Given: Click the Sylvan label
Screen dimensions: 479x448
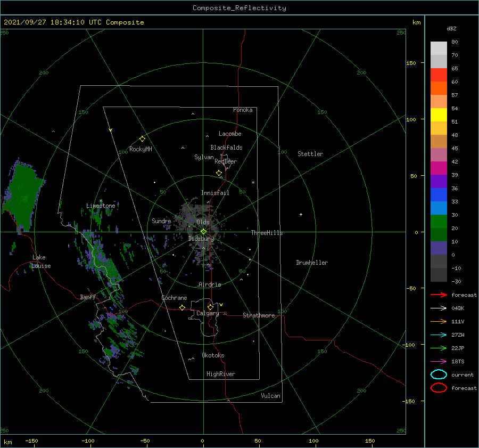Looking at the screenshot, I should click(204, 157).
